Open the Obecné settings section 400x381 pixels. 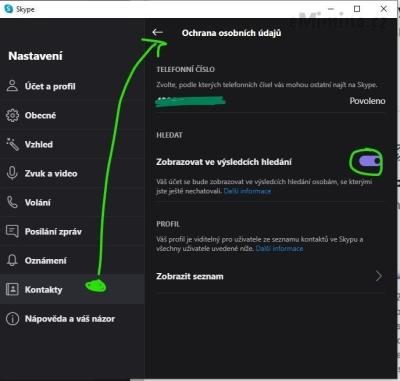72,115
